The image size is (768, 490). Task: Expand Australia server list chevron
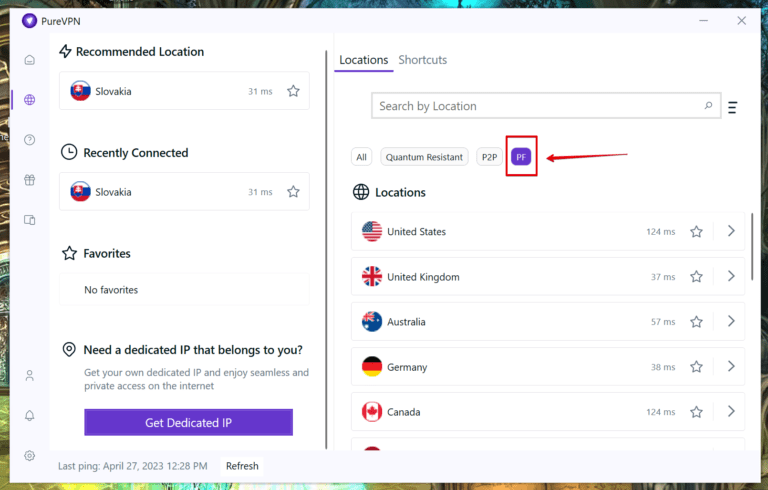[731, 321]
